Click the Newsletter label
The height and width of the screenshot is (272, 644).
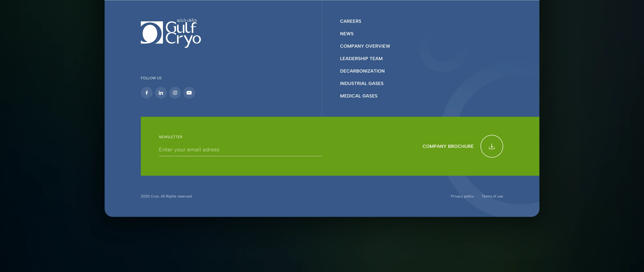[170, 137]
